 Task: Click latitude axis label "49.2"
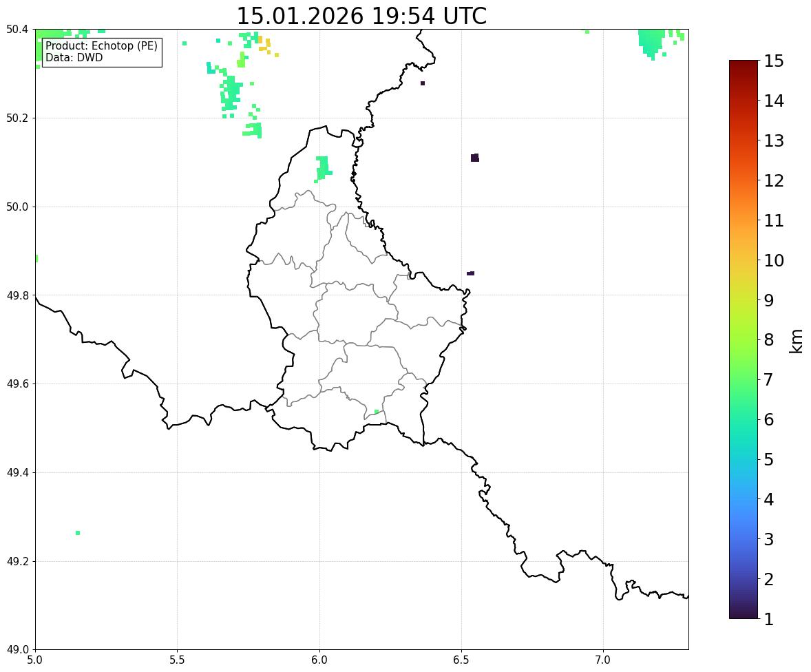pyautogui.click(x=17, y=561)
